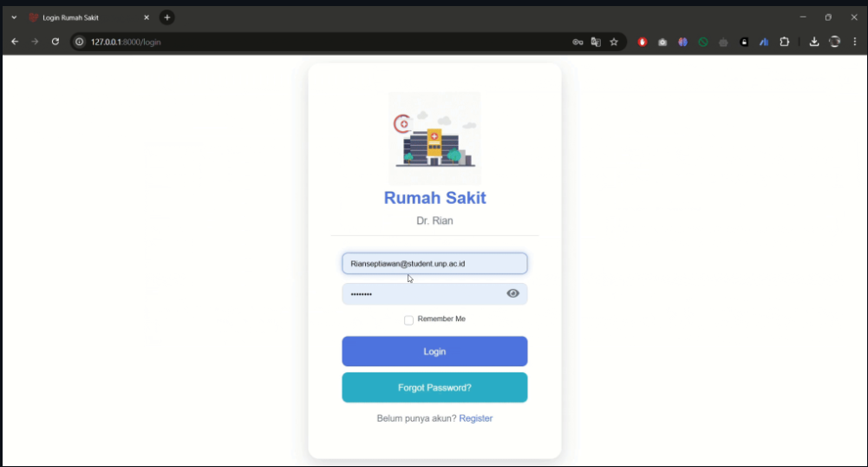Open the gray robot extension icon
Screen dimensions: 868x467
coord(723,43)
